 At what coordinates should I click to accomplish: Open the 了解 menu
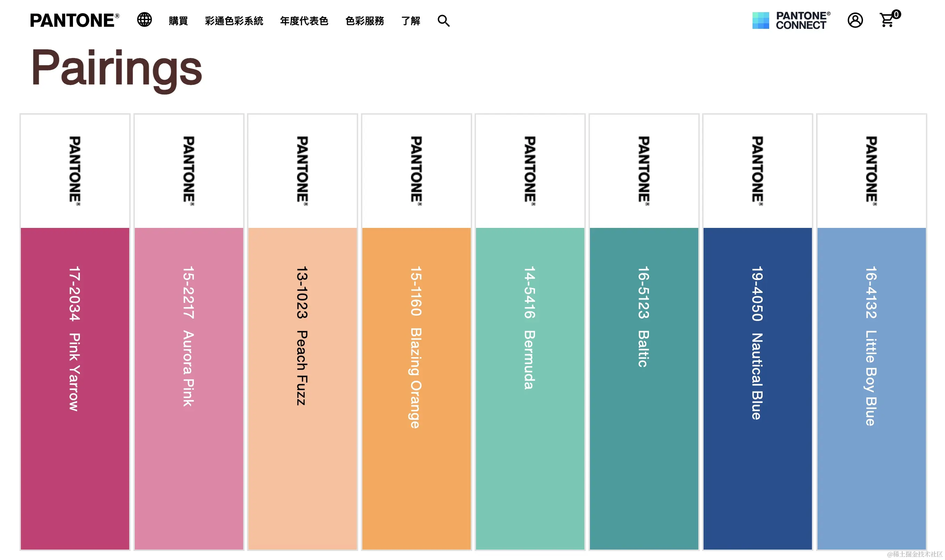coord(411,21)
